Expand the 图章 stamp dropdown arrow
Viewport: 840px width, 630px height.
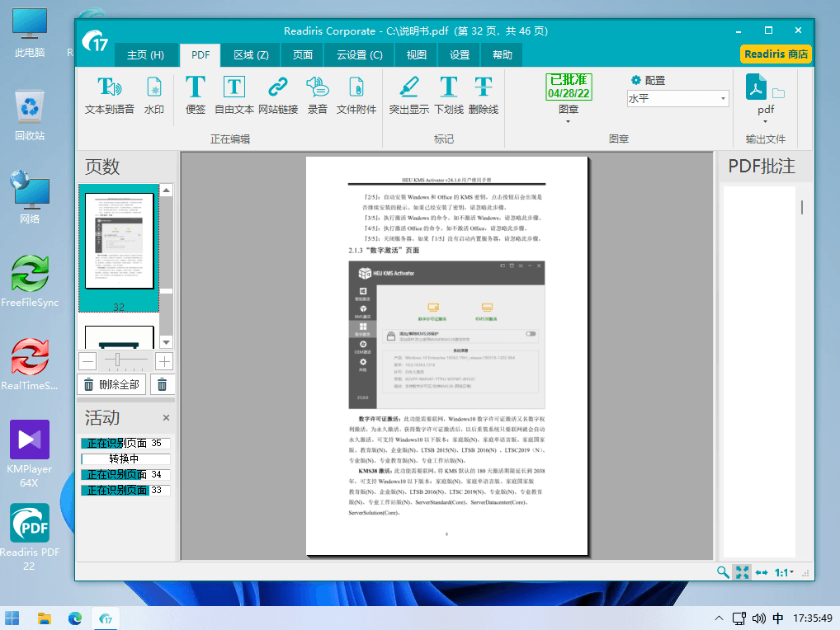[569, 121]
